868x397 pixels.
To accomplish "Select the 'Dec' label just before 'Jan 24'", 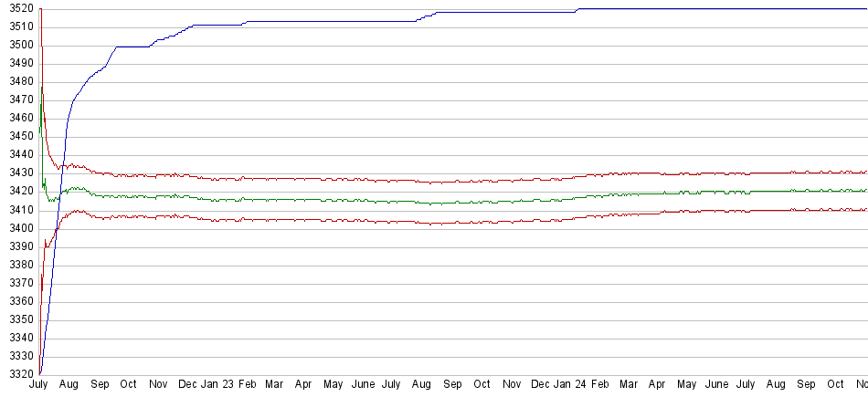I will click(x=541, y=385).
